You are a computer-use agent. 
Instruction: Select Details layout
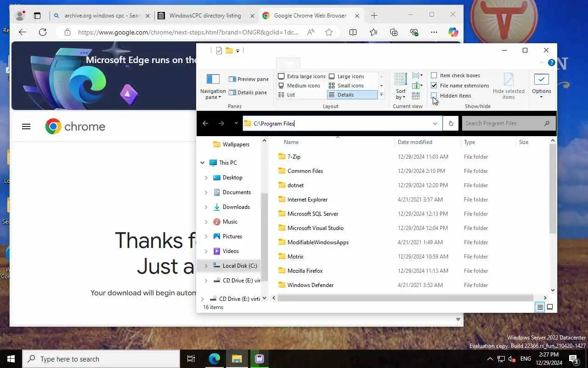pyautogui.click(x=352, y=95)
